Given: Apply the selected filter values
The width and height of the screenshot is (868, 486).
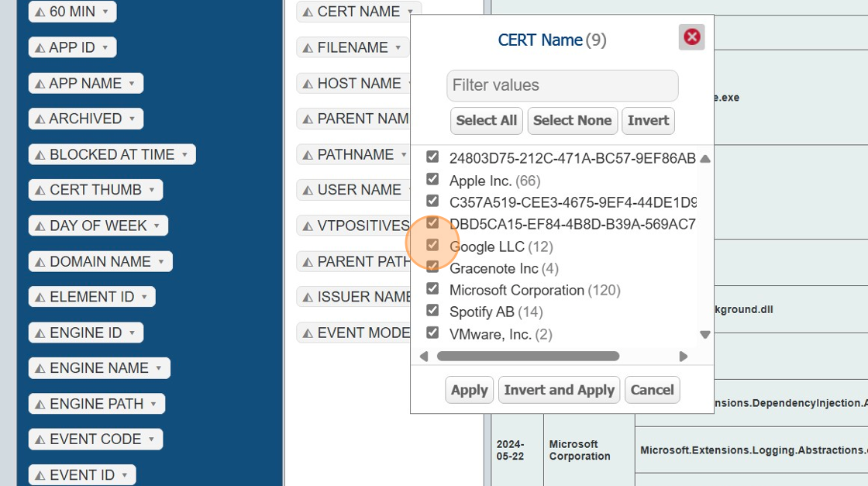Looking at the screenshot, I should tap(469, 390).
